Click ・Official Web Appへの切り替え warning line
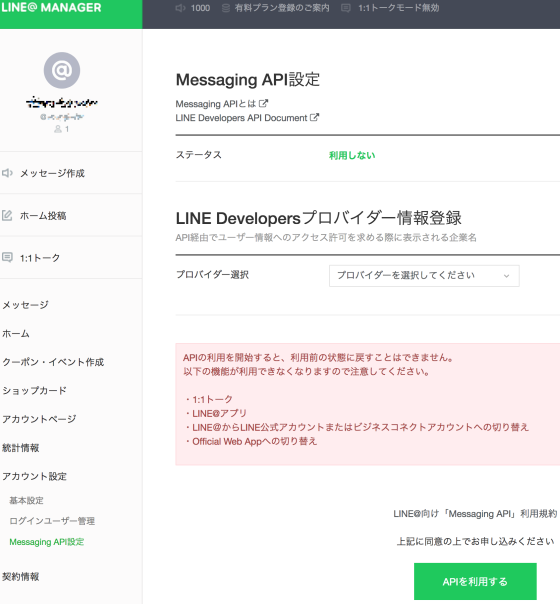 pos(250,441)
